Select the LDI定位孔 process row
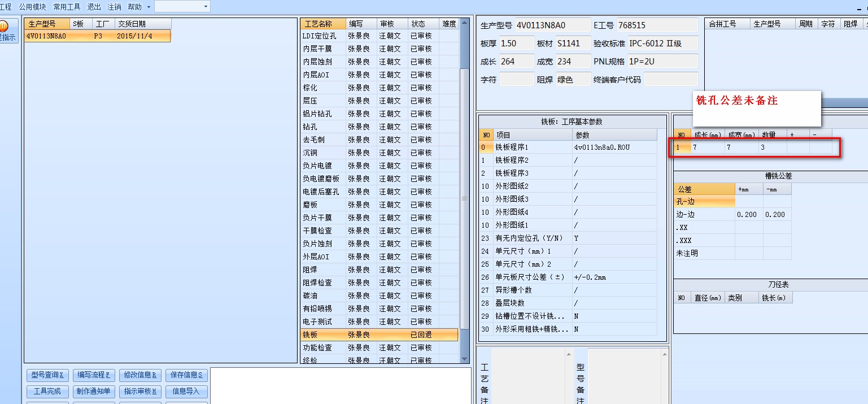Viewport: 868px width, 404px height. coord(380,36)
